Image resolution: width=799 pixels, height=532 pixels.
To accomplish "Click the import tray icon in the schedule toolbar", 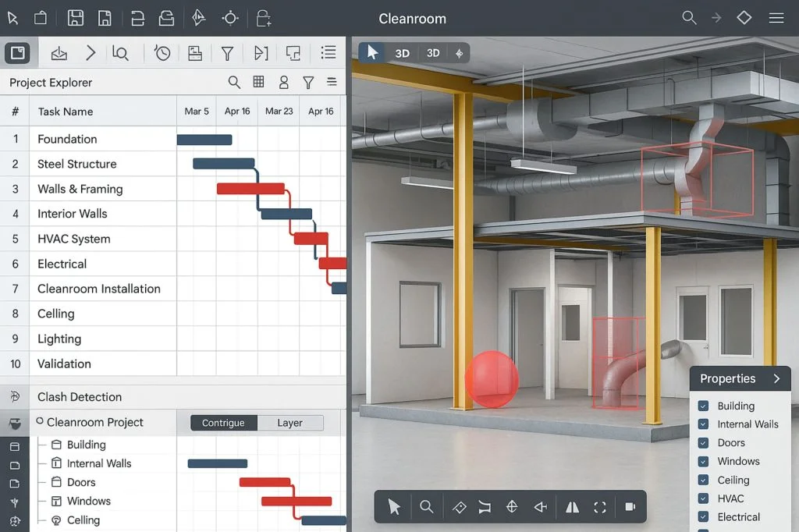I will (59, 53).
